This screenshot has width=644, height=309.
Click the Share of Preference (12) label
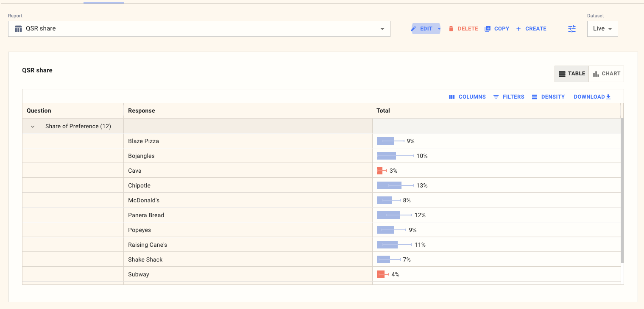(78, 126)
